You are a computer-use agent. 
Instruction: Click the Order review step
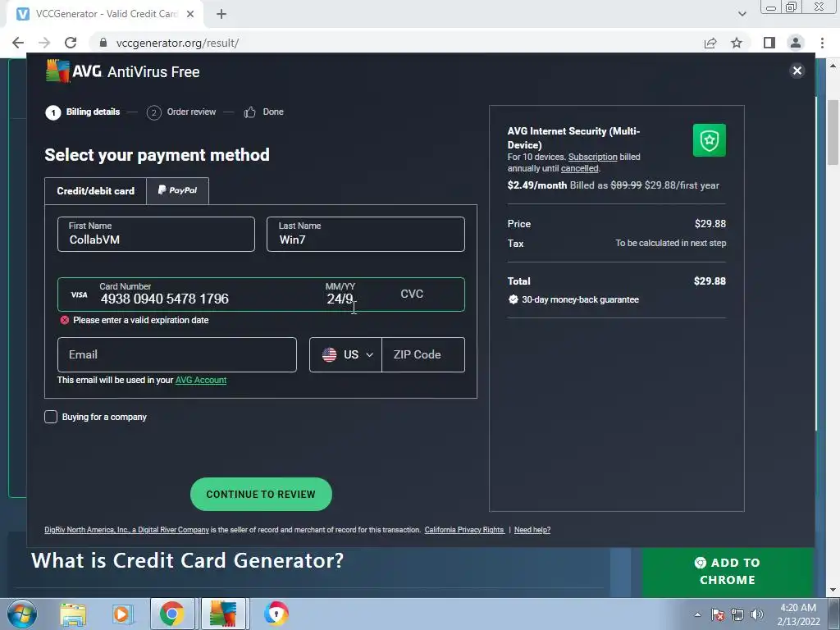click(181, 112)
